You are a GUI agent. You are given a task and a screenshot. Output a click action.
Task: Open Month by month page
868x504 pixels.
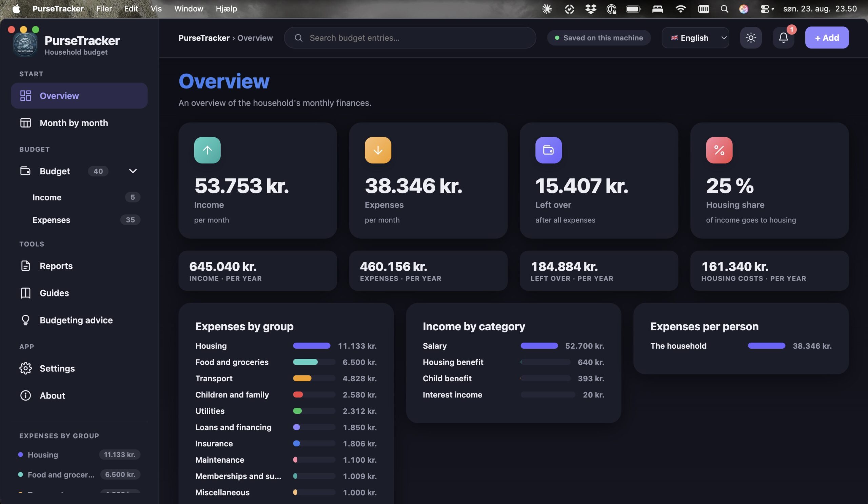click(x=79, y=123)
